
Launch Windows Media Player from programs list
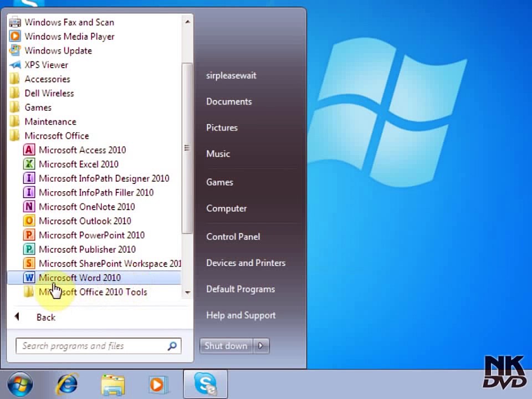tap(94, 37)
